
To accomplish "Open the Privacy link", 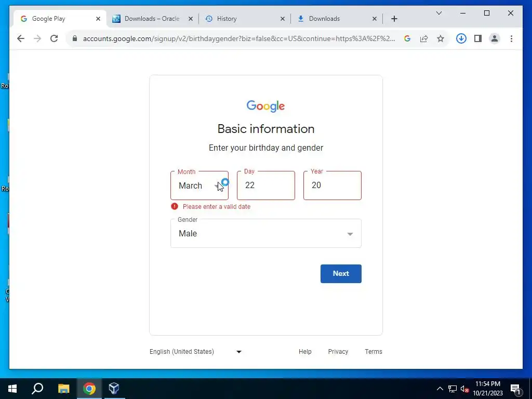I will pos(338,352).
